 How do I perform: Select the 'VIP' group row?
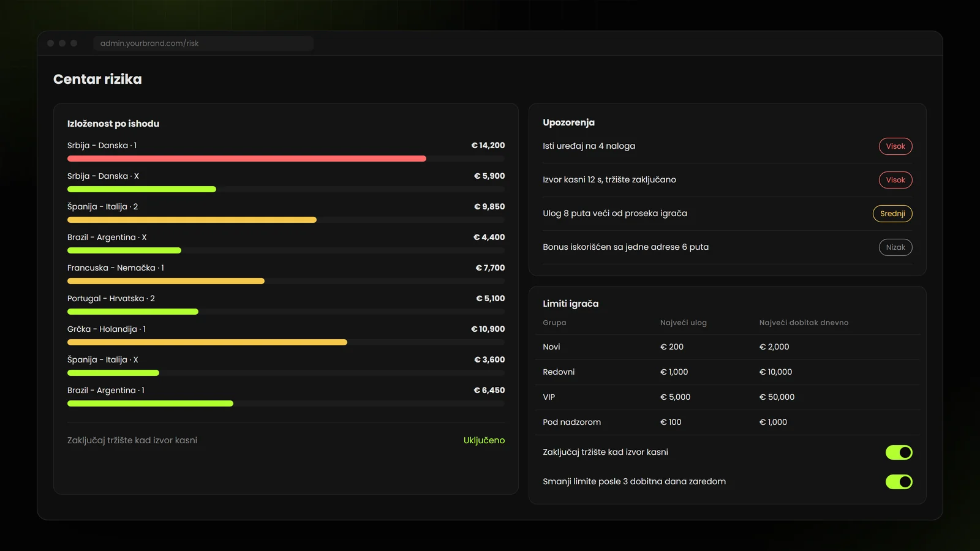point(727,397)
